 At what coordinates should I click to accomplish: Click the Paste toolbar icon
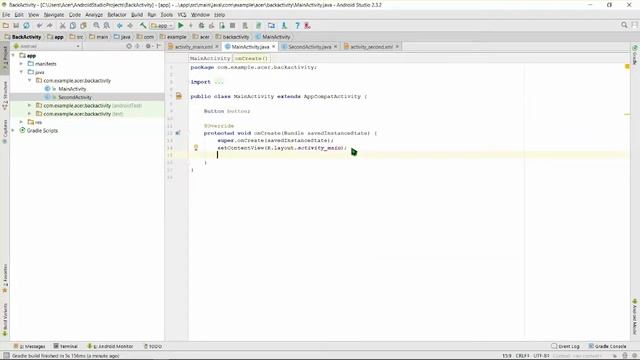pos(83,26)
